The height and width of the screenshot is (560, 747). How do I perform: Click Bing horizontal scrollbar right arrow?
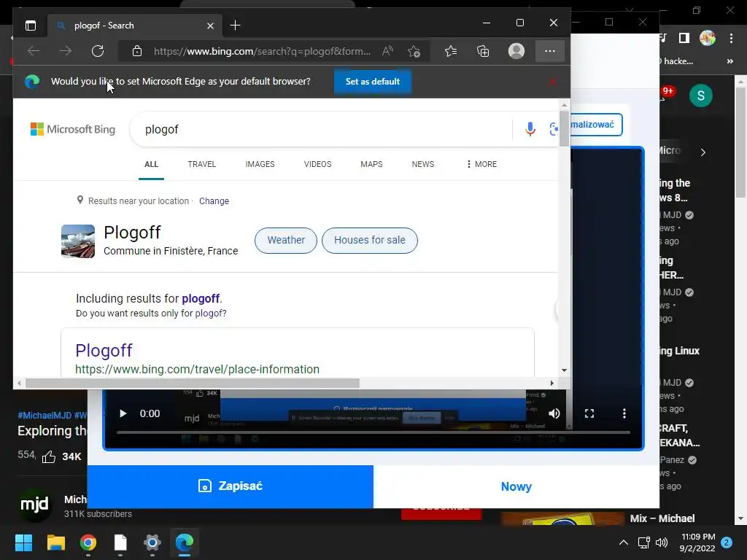pyautogui.click(x=551, y=383)
